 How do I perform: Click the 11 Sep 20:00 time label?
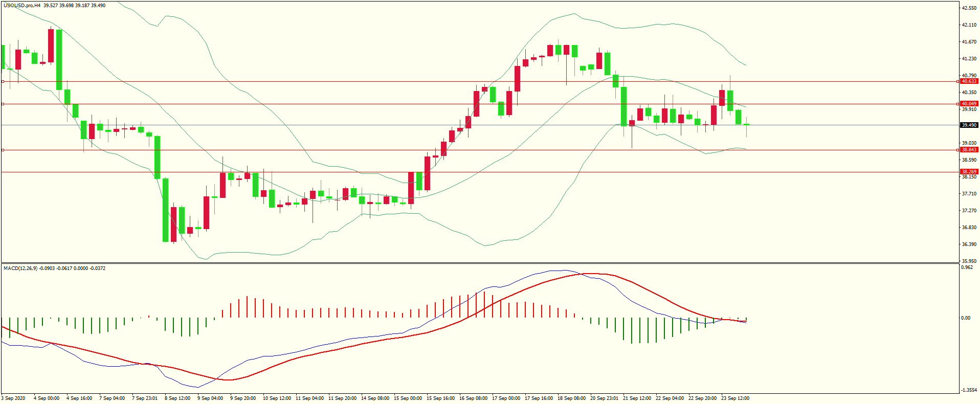click(x=342, y=398)
